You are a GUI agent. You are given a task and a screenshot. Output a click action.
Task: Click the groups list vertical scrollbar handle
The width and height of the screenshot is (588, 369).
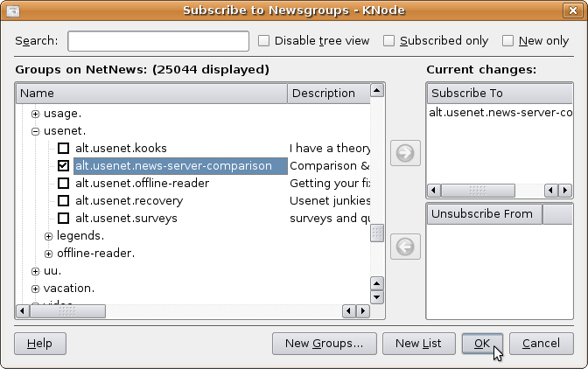[376, 233]
